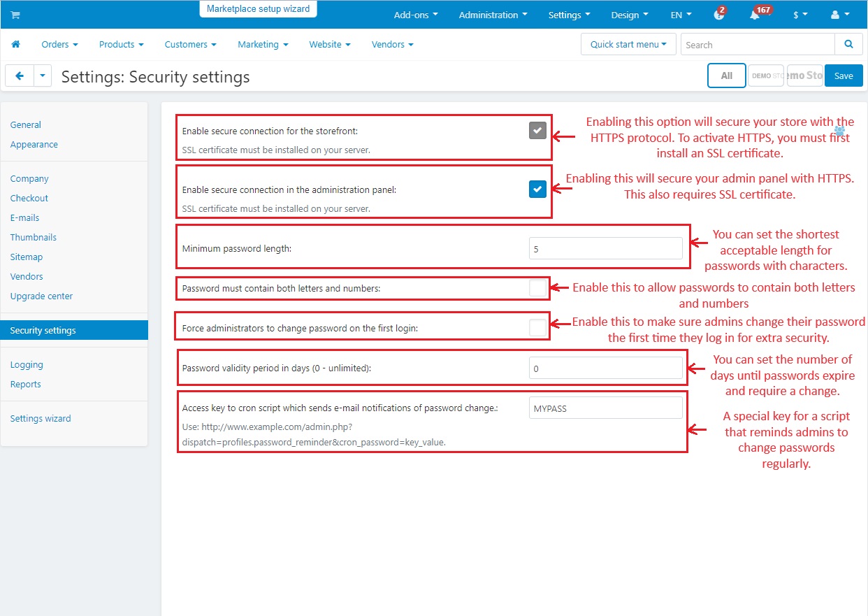Image resolution: width=868 pixels, height=616 pixels.
Task: Open Upgrade center in sidebar
Action: 42,296
